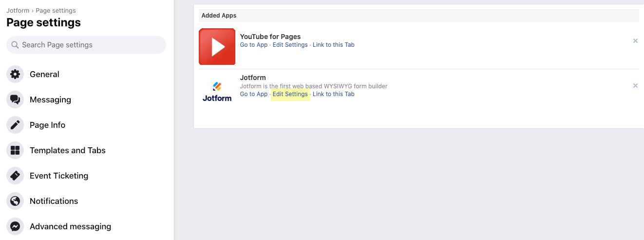Open the Messaging speech bubble icon

(x=15, y=100)
